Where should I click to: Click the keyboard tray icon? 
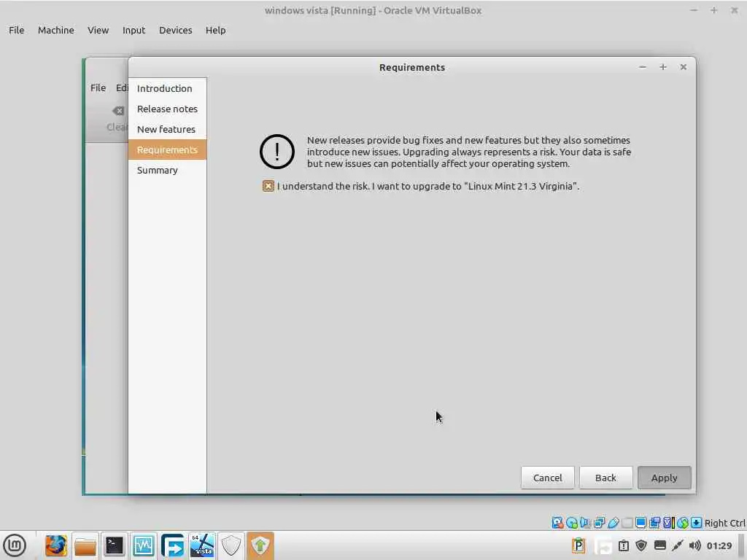point(659,545)
